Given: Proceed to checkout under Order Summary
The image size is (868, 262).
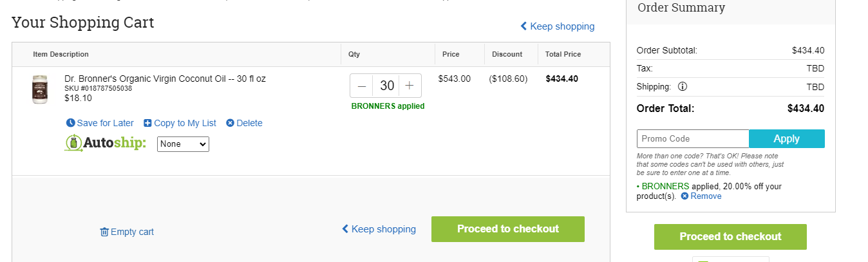Looking at the screenshot, I should pyautogui.click(x=730, y=237).
